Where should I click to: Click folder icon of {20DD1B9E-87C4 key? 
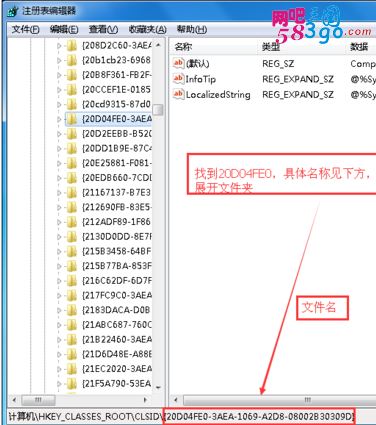point(71,148)
